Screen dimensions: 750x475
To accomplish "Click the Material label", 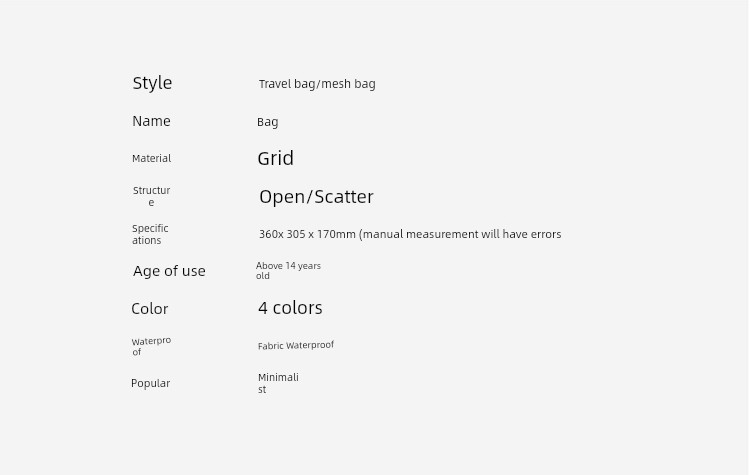I will pos(151,158).
